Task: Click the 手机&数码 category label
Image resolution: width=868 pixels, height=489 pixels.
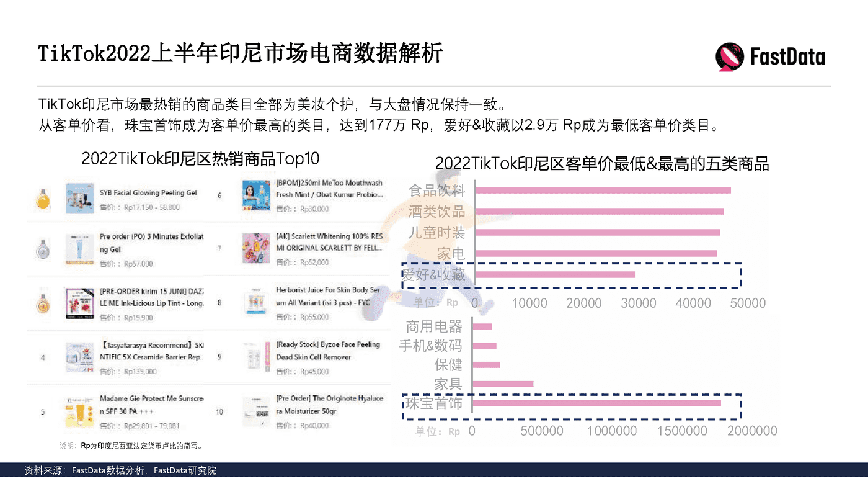Action: point(431,346)
